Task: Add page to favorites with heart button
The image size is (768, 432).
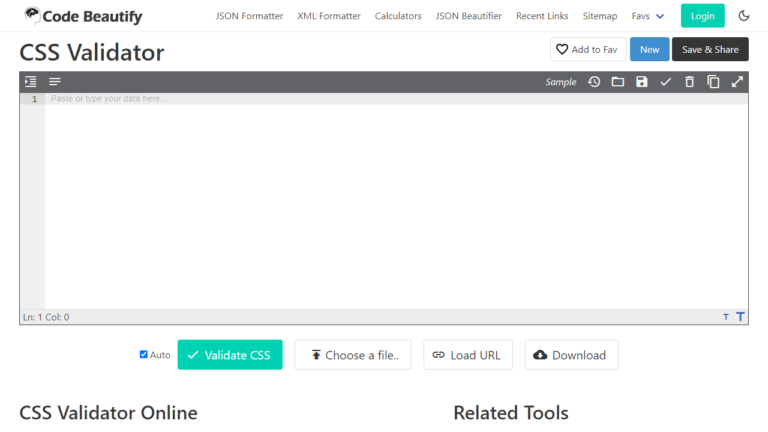Action: [587, 49]
